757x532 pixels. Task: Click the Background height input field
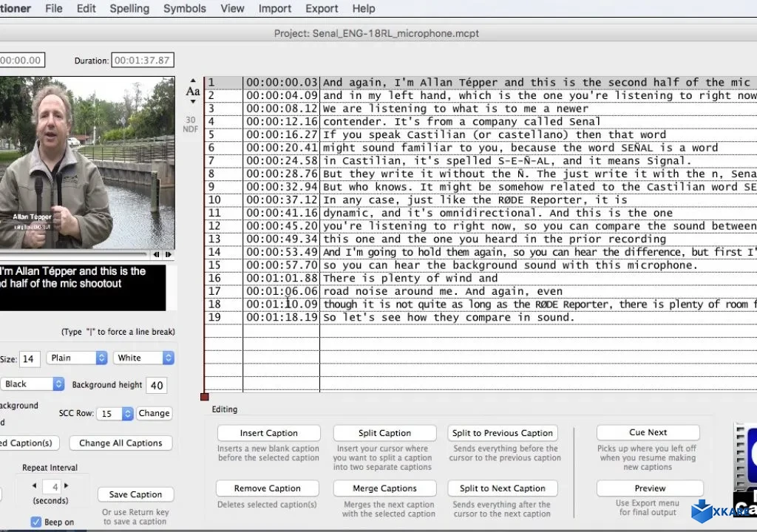point(156,385)
